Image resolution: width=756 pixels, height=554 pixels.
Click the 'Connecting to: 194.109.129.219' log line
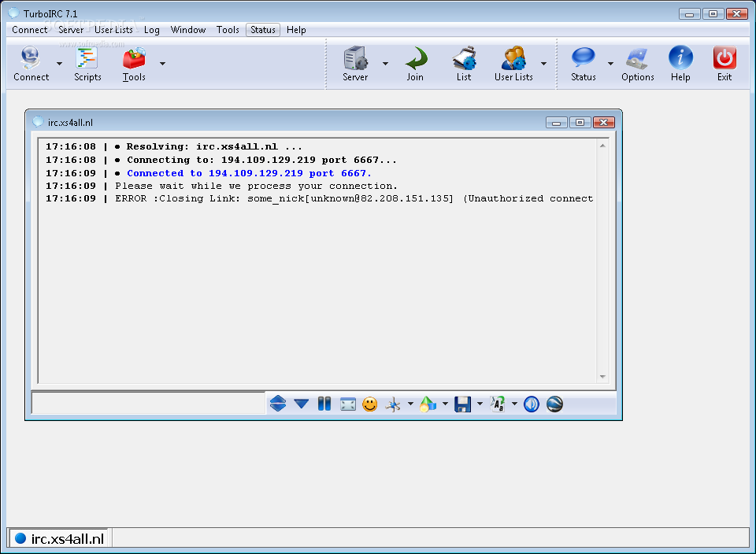tap(261, 160)
